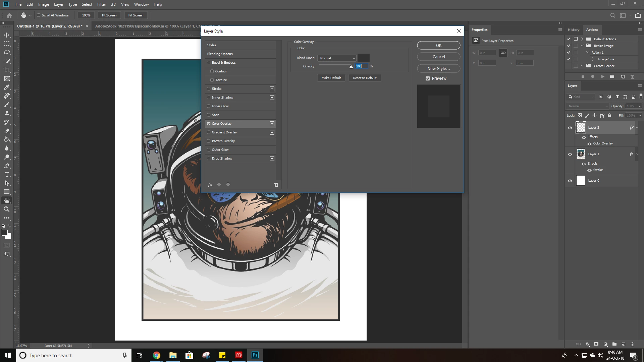
Task: Select the Lasso tool
Action: 7,52
